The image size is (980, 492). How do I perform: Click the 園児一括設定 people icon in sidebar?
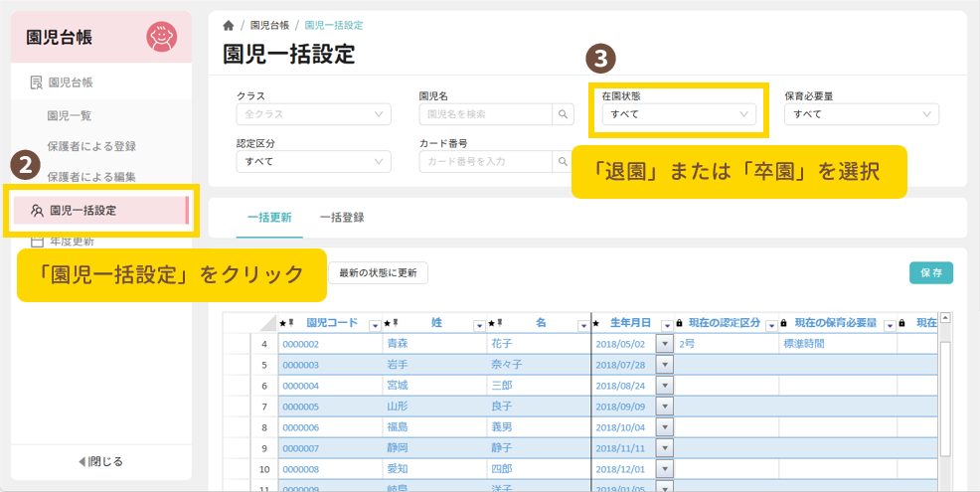tap(37, 211)
